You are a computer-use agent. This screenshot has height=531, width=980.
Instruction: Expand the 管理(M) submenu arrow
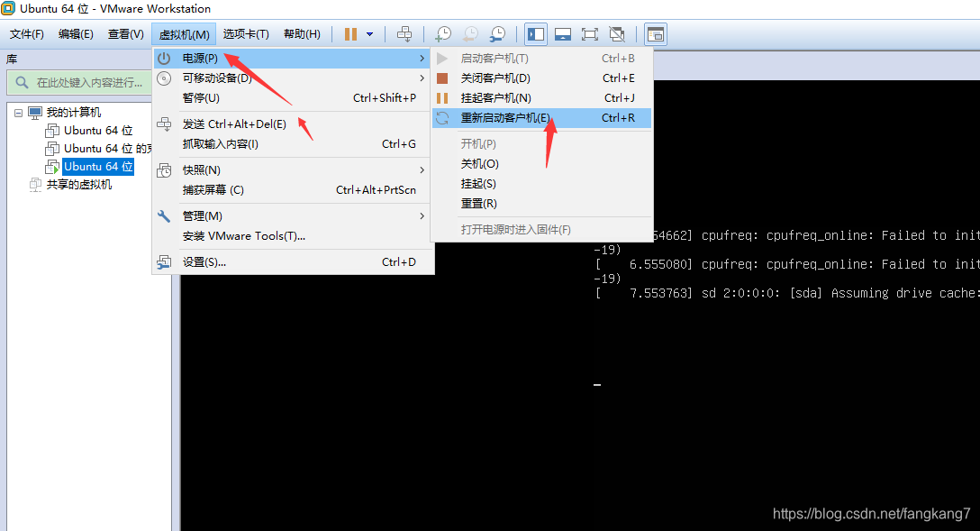coord(422,216)
